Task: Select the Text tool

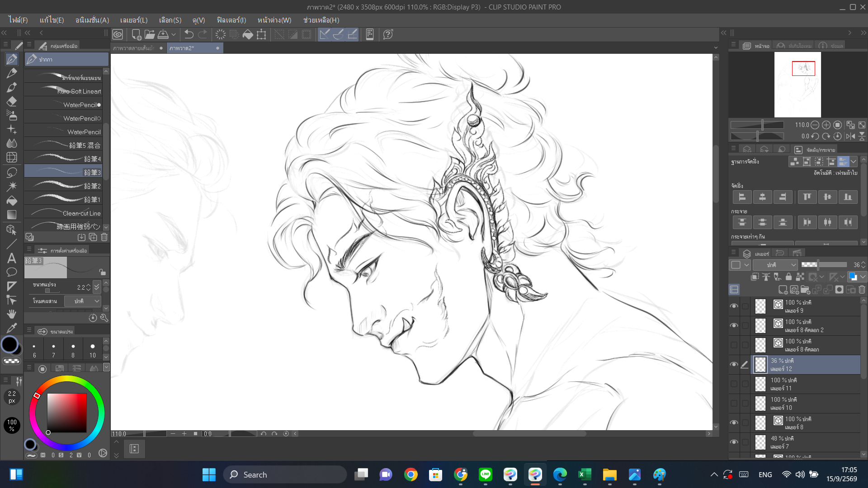Action: pyautogui.click(x=12, y=258)
